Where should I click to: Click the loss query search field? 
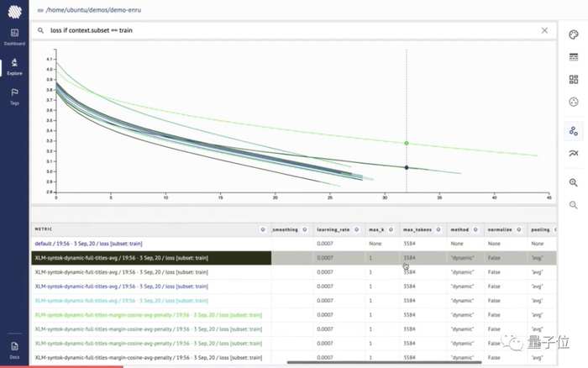tap(286, 30)
